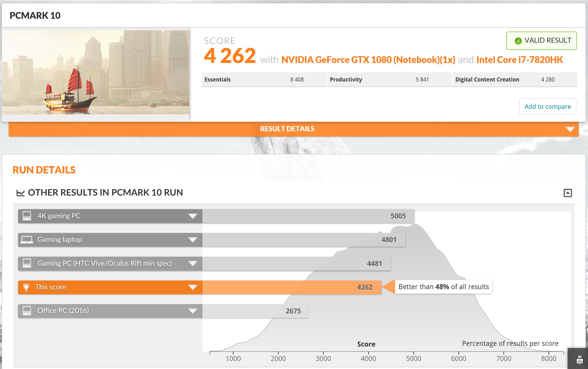Click the trophy icon in This score row
The image size is (588, 369).
26,287
